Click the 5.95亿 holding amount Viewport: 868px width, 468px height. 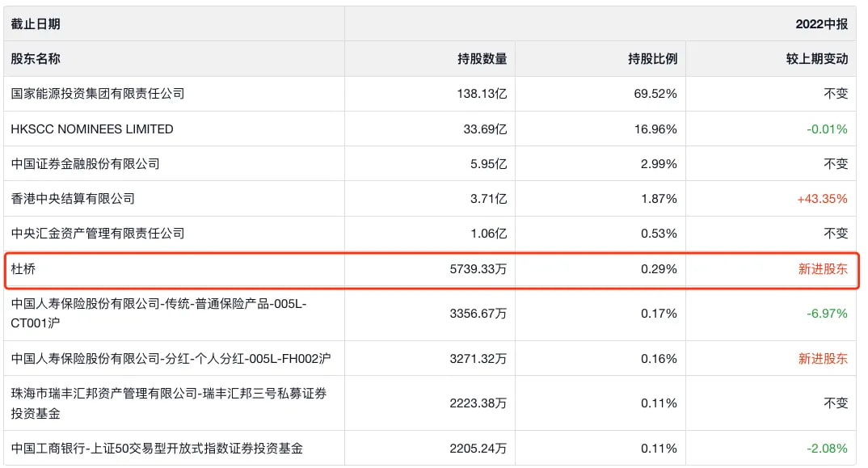coord(488,164)
